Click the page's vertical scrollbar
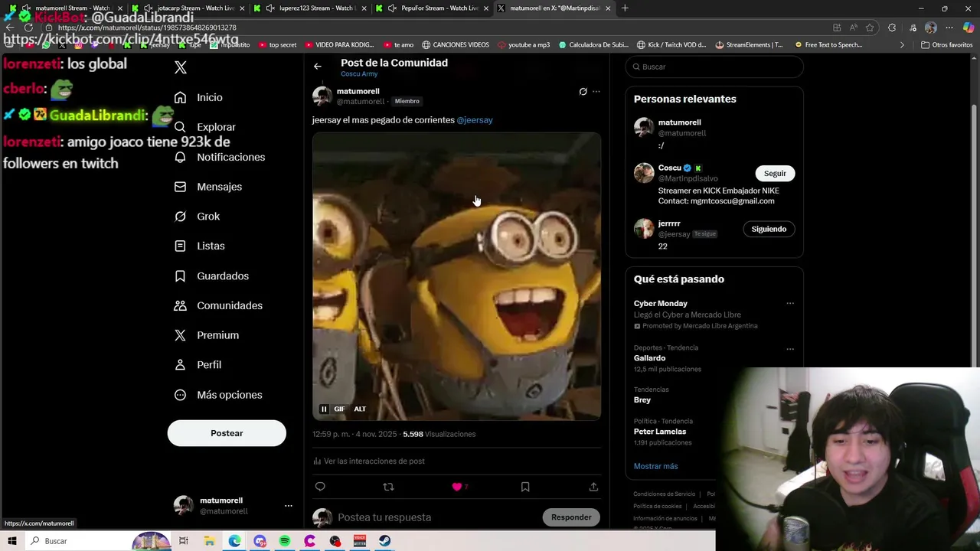Image resolution: width=980 pixels, height=551 pixels. click(x=975, y=291)
